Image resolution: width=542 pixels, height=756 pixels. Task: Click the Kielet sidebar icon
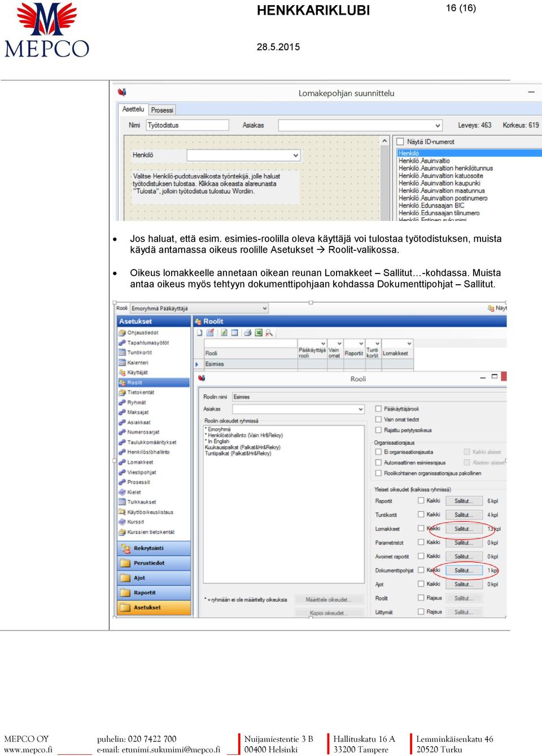pyautogui.click(x=122, y=492)
